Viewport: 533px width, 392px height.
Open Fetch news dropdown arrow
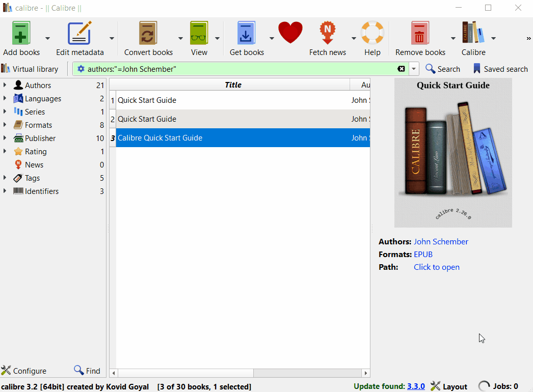(354, 38)
